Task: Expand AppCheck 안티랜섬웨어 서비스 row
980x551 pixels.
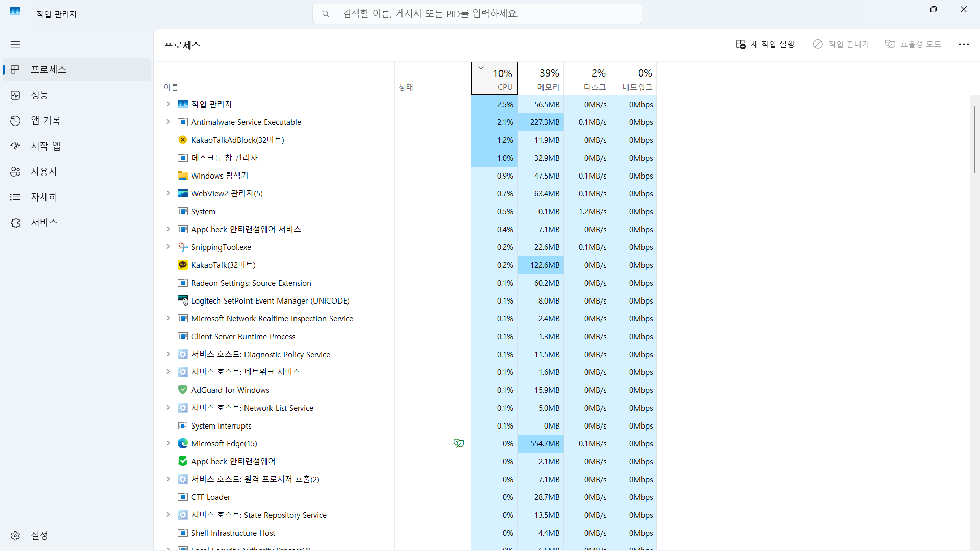Action: [168, 229]
